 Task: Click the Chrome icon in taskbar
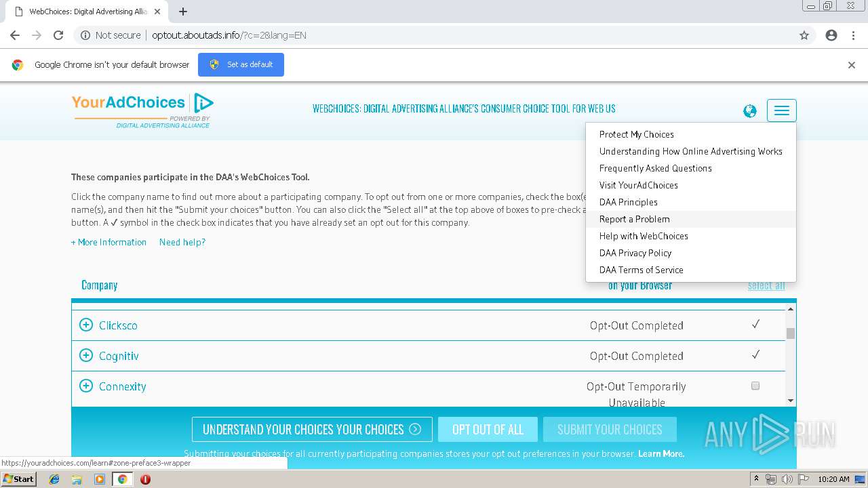[122, 479]
